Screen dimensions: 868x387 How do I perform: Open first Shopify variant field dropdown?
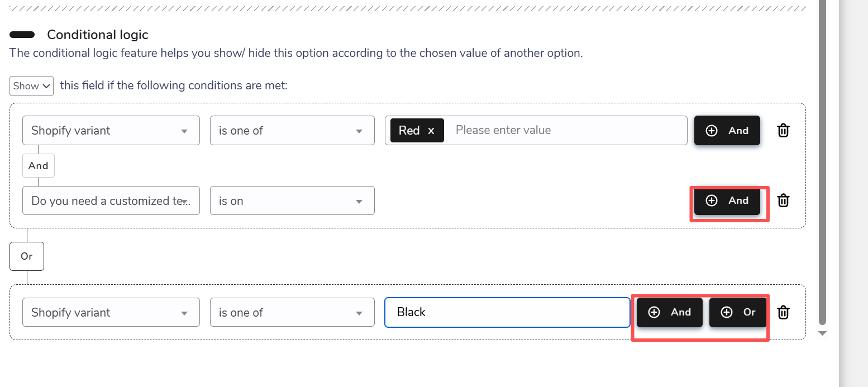[x=111, y=131]
